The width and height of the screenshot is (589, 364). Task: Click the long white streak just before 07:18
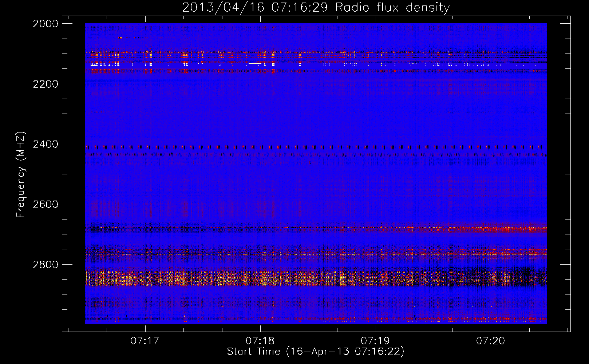255,64
